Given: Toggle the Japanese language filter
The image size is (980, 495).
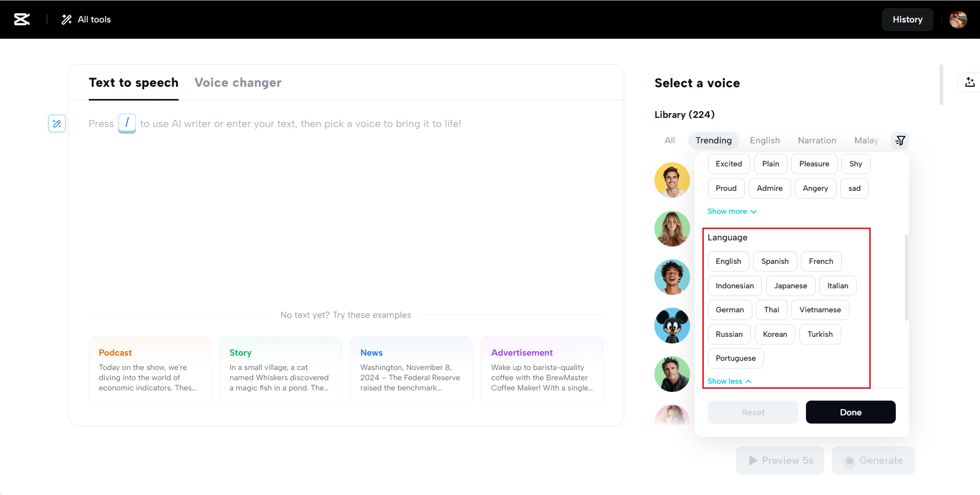Looking at the screenshot, I should click(790, 285).
